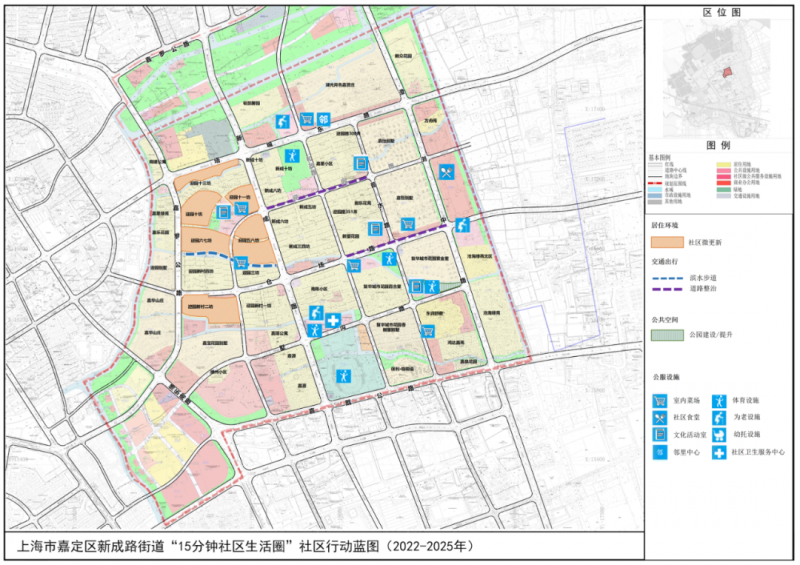The height and width of the screenshot is (565, 800).
Task: Click the 邻里中心 icon in the legend
Action: tap(660, 454)
